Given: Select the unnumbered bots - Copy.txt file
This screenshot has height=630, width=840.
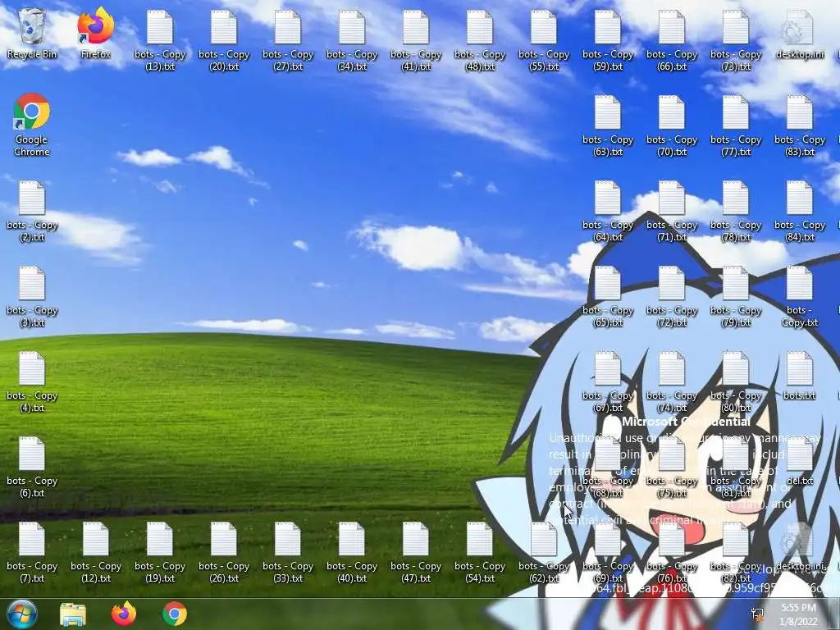Looking at the screenshot, I should pos(800,296).
